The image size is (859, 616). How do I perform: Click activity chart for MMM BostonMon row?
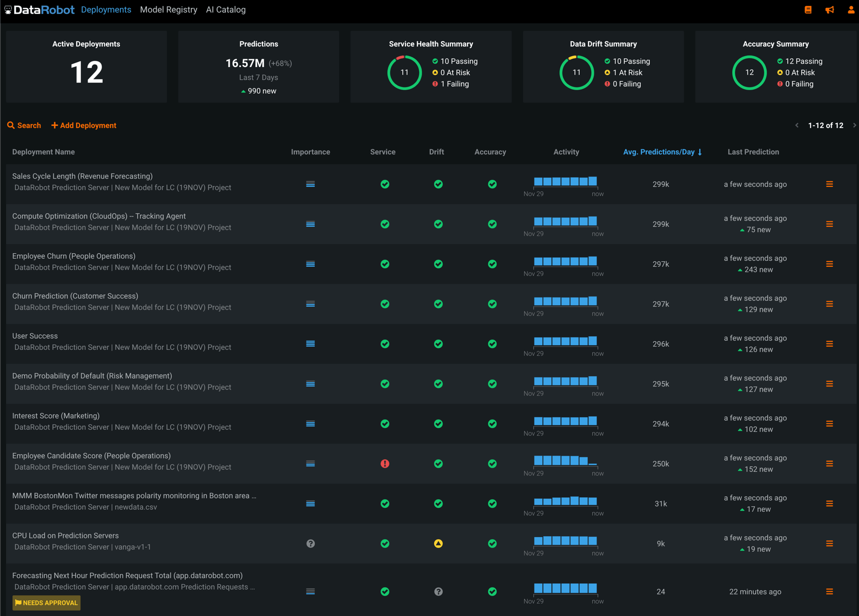(565, 502)
